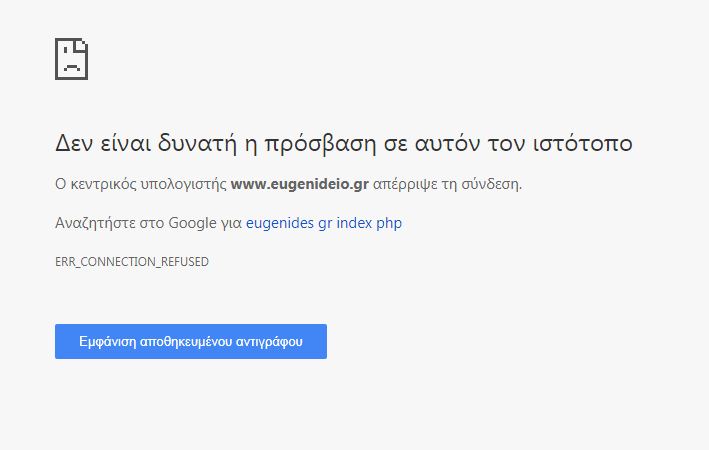Click the text 'Αναζητήστε στο'
Screen dimensions: 709x450
[110, 223]
